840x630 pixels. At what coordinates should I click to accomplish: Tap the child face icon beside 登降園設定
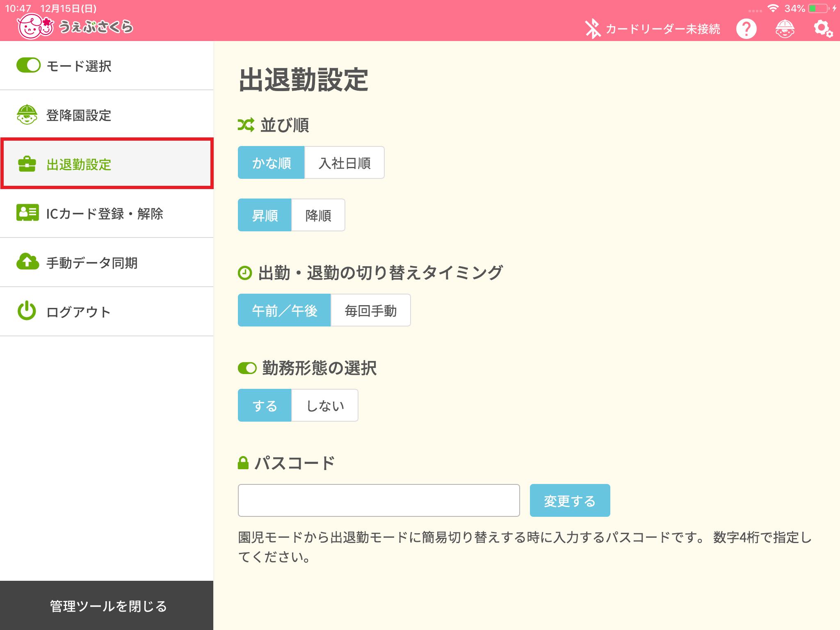tap(27, 114)
